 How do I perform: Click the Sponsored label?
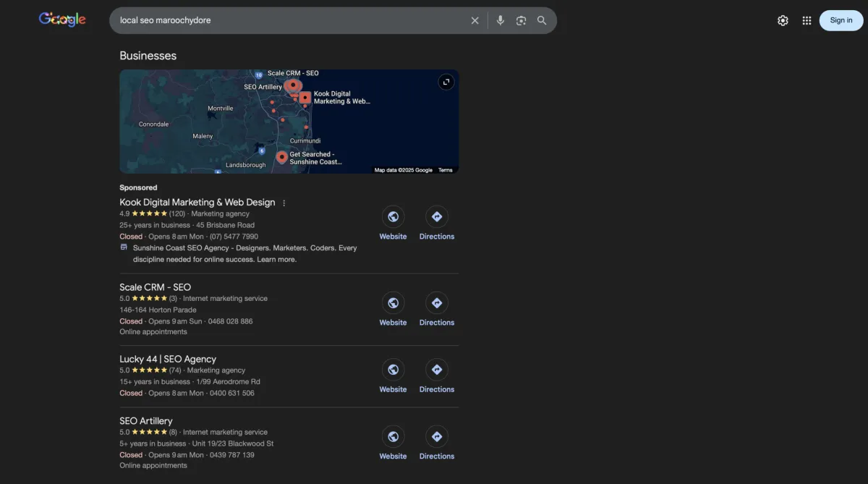click(138, 187)
